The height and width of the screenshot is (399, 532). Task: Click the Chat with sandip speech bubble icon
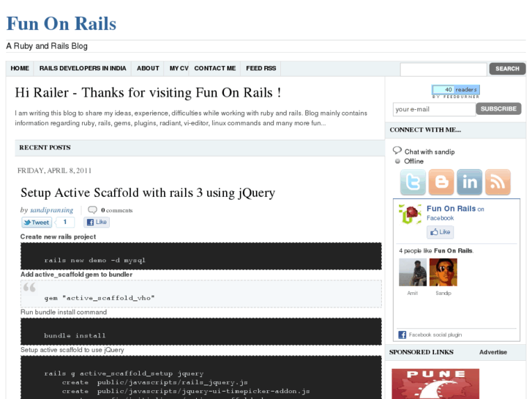click(397, 150)
